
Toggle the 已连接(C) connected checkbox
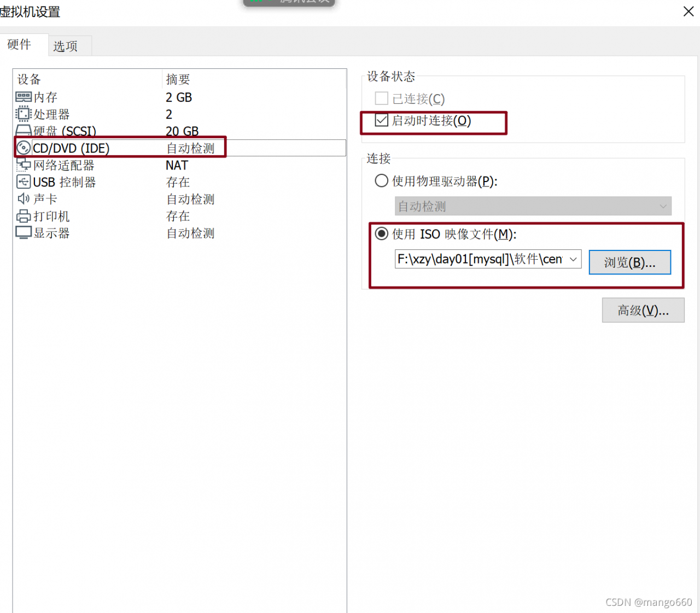381,98
